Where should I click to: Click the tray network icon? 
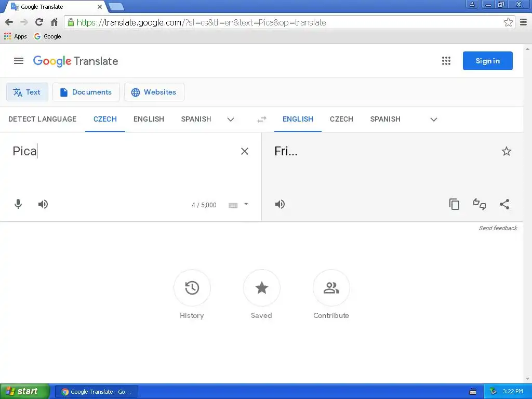point(494,392)
